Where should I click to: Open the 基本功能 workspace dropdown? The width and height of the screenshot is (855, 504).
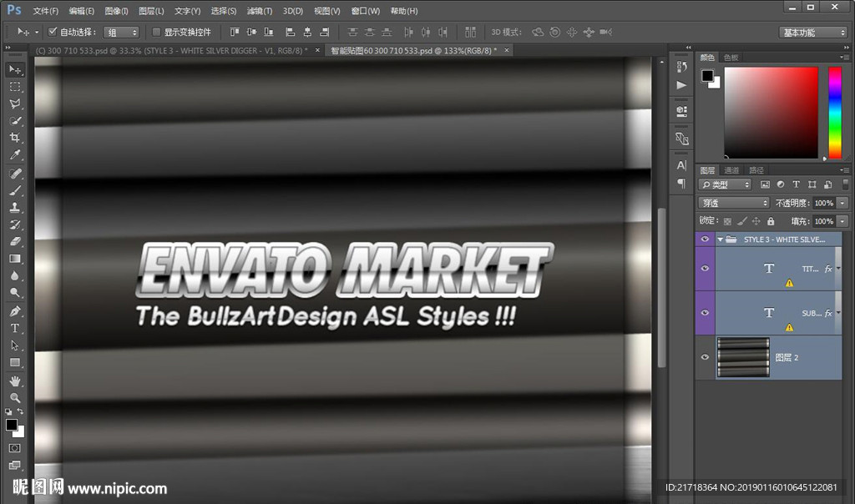click(x=813, y=33)
